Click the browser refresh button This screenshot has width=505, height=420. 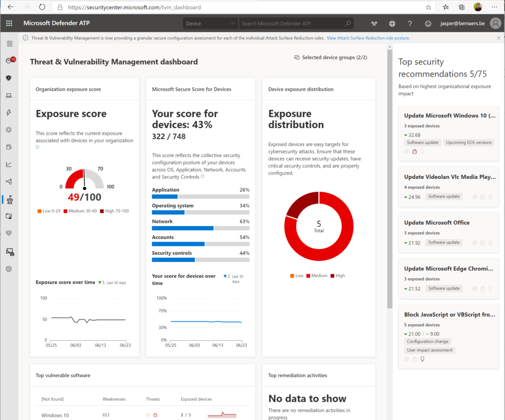coord(42,7)
